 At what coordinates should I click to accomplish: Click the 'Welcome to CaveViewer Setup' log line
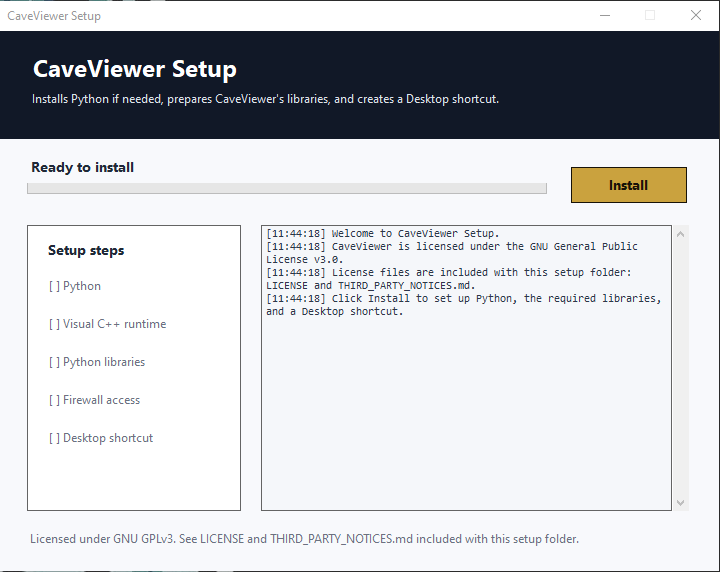382,233
